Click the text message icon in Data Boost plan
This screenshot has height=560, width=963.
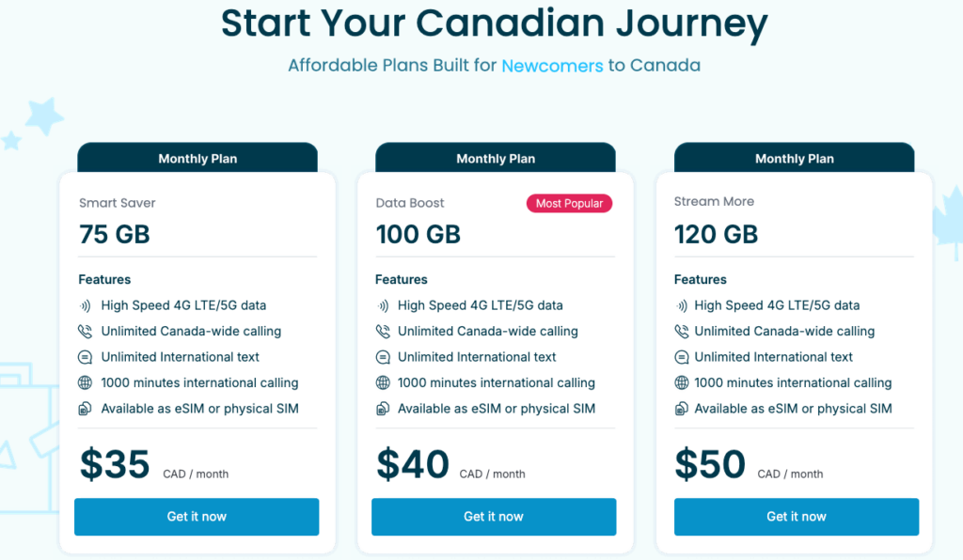click(x=383, y=357)
